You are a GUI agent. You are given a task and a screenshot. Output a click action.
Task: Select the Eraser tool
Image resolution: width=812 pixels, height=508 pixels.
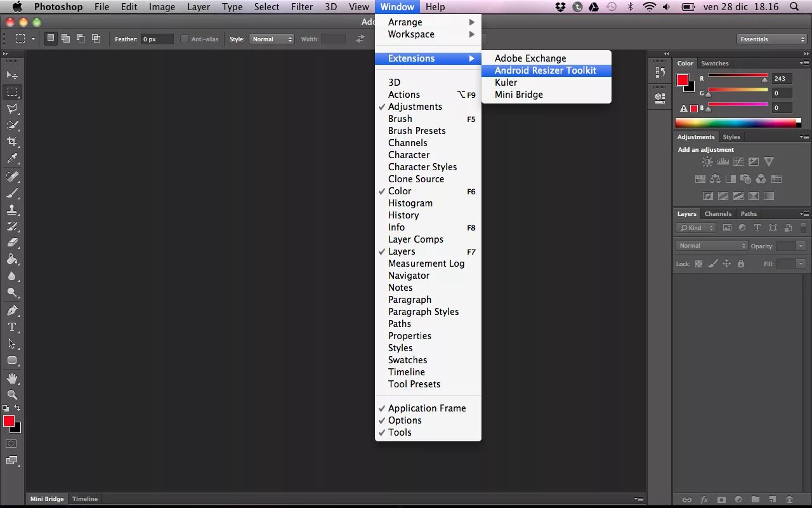[x=12, y=243]
